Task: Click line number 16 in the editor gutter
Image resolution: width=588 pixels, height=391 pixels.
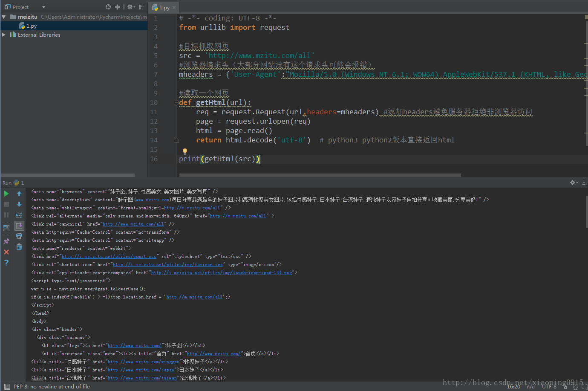Action: tap(154, 159)
